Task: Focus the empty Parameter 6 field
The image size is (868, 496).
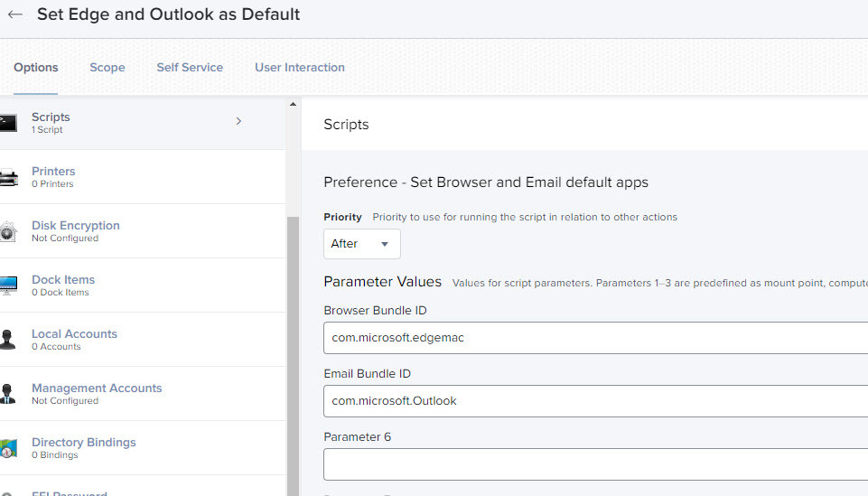Action: (x=595, y=463)
